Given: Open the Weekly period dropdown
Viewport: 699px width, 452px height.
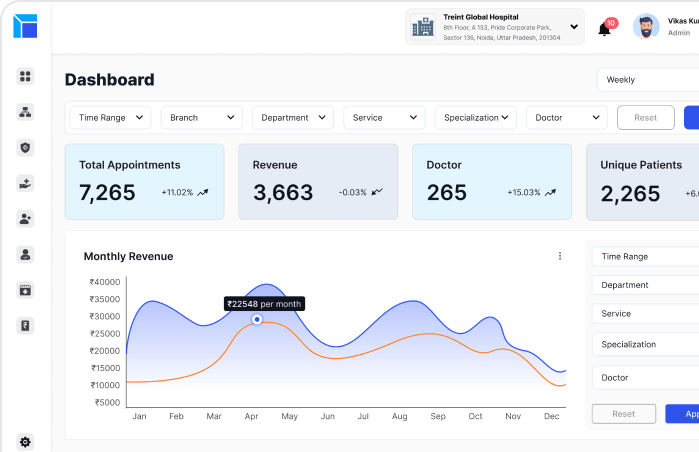Looking at the screenshot, I should (x=647, y=80).
